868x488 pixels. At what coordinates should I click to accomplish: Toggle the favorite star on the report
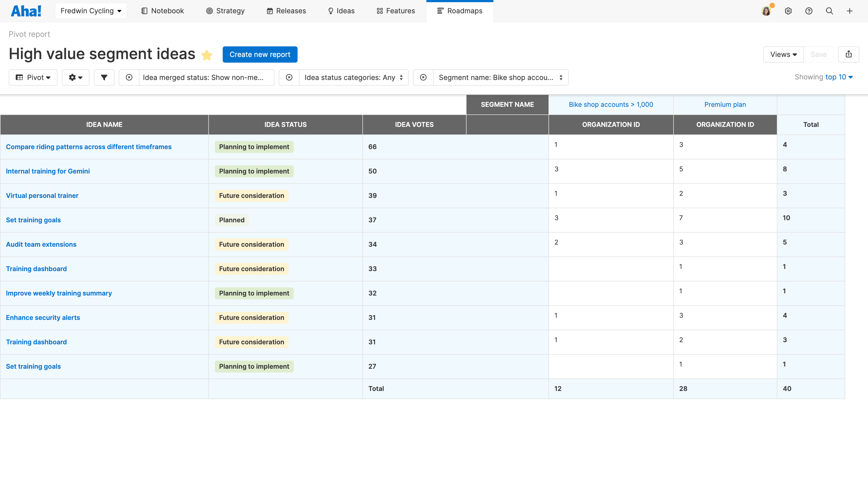(206, 54)
